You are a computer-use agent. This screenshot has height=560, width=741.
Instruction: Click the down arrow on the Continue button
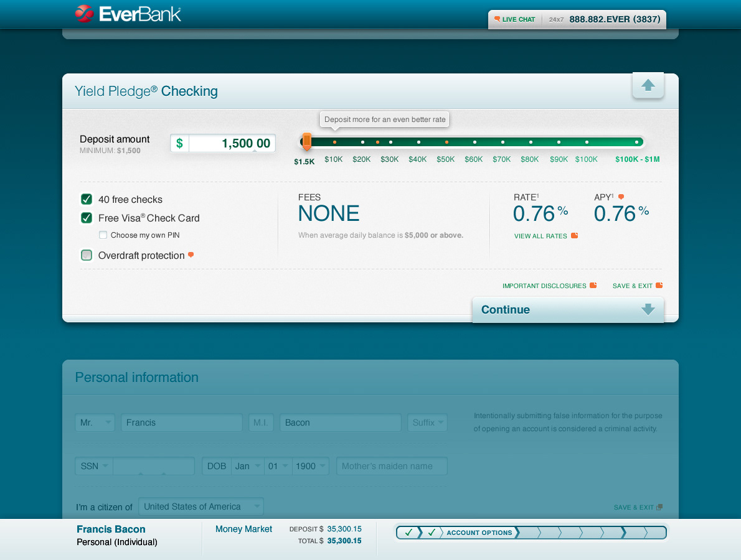[x=648, y=309]
